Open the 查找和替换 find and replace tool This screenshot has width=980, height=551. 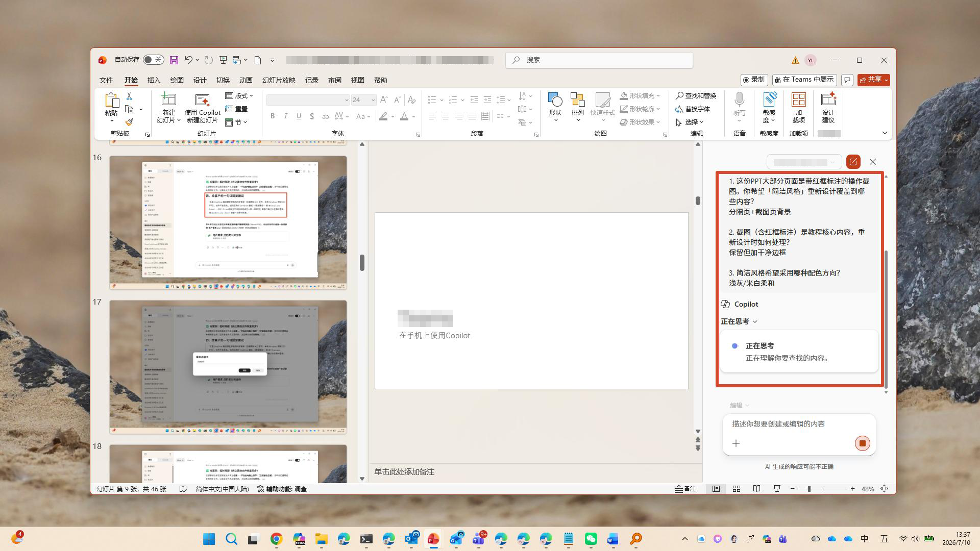tap(696, 96)
